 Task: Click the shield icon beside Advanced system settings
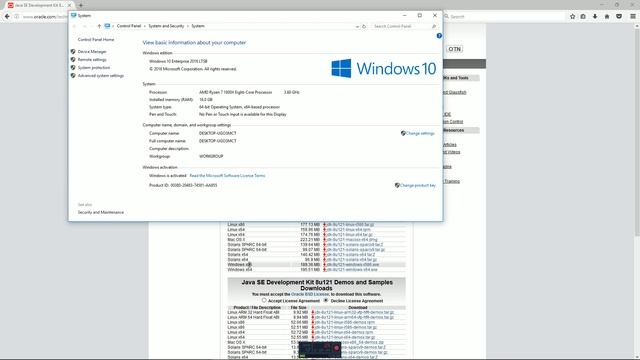[73, 76]
